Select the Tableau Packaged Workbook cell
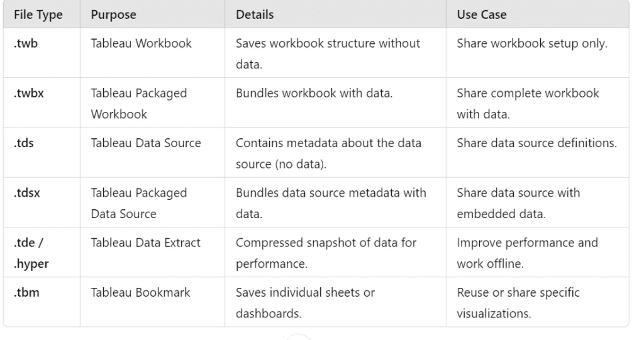The image size is (644, 340). (x=139, y=104)
